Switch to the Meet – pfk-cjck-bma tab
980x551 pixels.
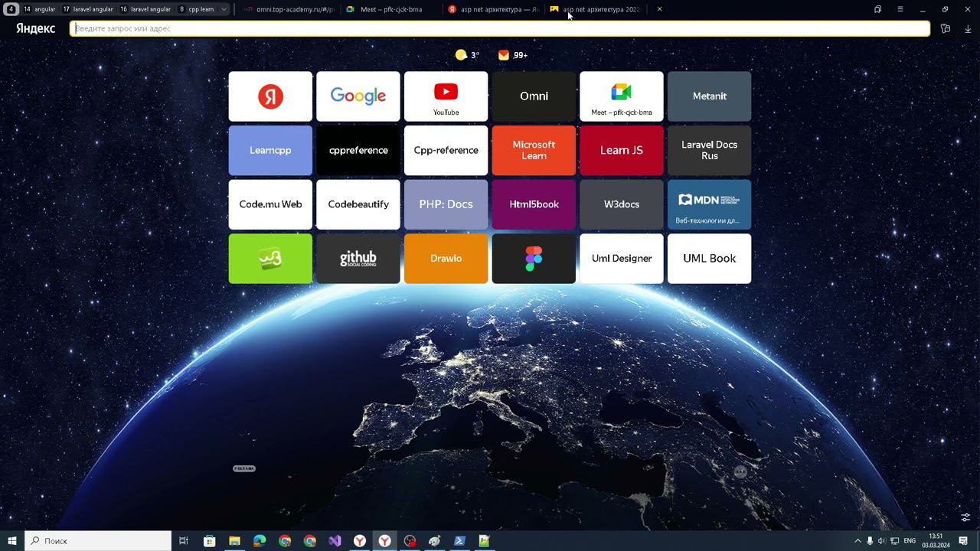click(391, 9)
